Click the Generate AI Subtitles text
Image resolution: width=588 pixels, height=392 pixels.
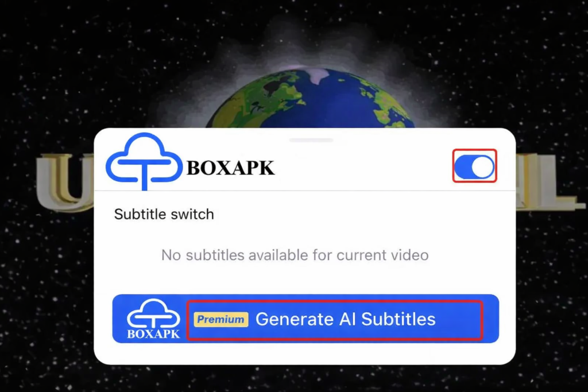(x=345, y=319)
